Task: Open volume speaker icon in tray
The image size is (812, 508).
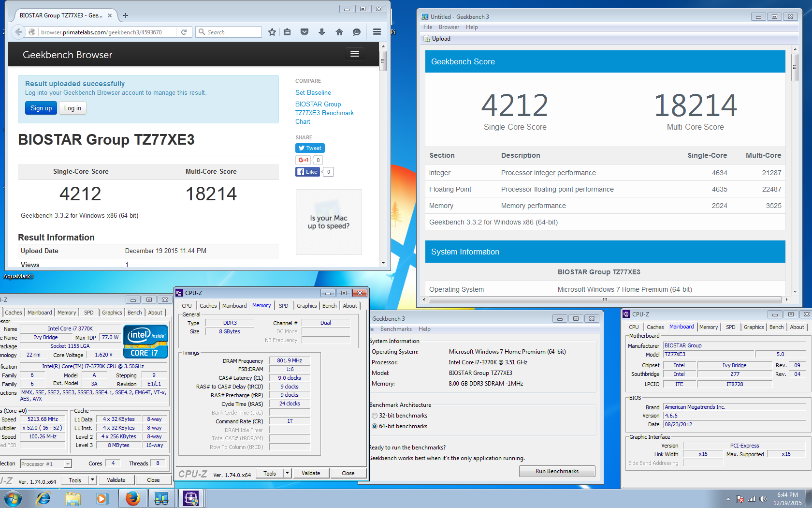Action: tap(763, 499)
